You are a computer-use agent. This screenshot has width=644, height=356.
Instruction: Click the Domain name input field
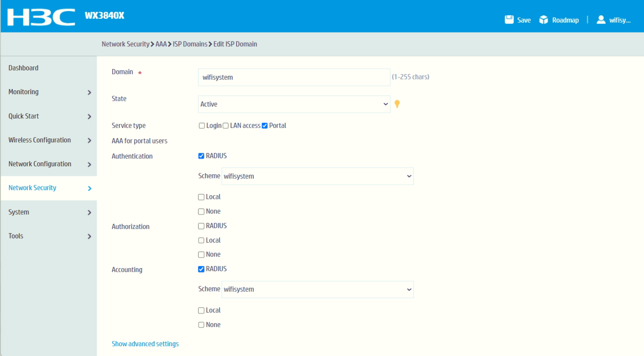tap(294, 77)
